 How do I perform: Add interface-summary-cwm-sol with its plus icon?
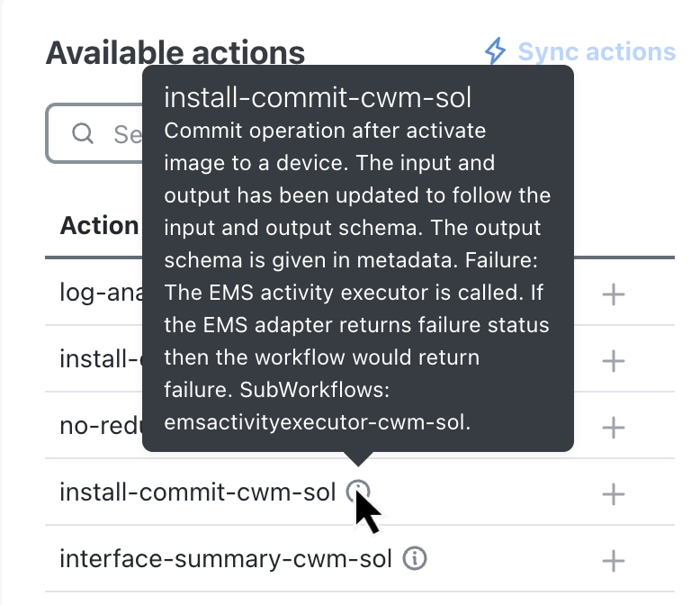[x=614, y=561]
